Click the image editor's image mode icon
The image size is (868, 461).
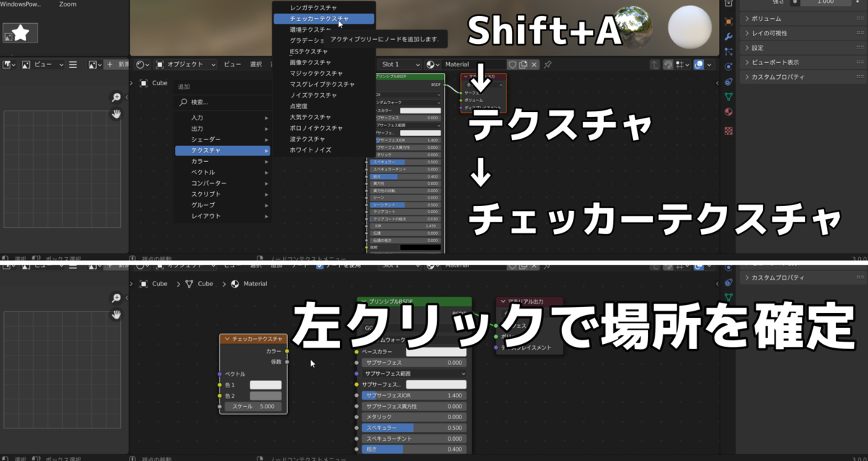coord(25,64)
